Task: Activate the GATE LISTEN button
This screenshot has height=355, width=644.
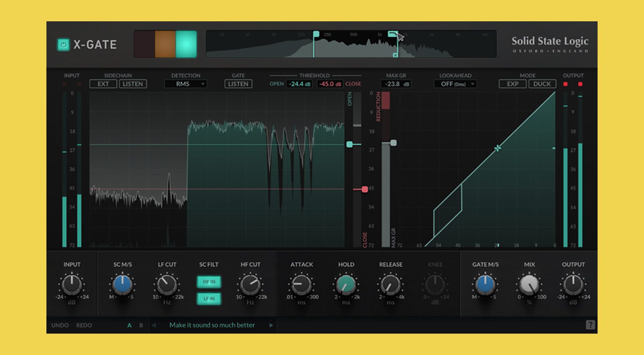Action: [238, 84]
